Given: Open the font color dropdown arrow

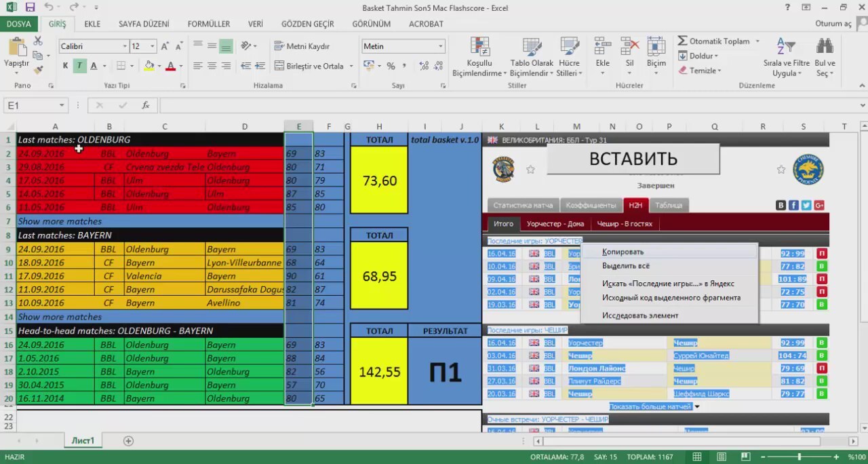Looking at the screenshot, I should tap(180, 66).
